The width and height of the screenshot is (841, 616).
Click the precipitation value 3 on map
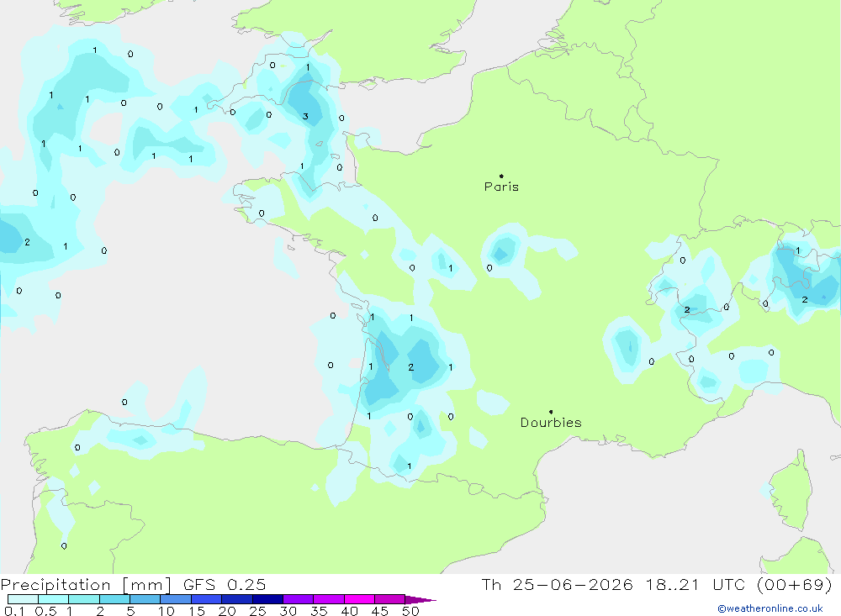click(x=305, y=116)
